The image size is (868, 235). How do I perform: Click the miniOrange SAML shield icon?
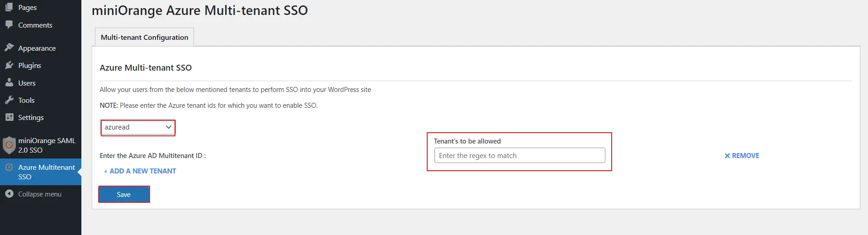click(x=9, y=145)
